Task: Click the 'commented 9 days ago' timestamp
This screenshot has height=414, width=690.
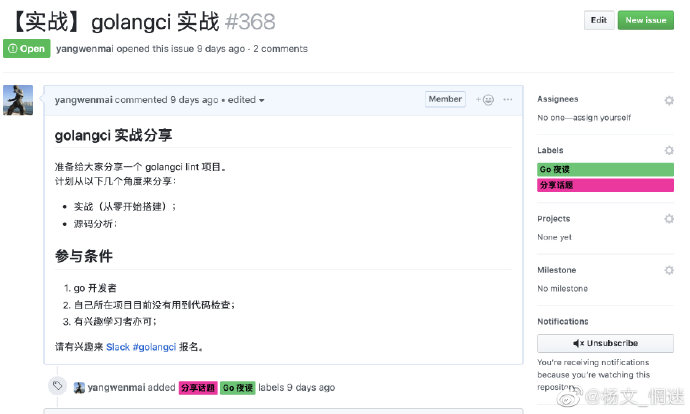Action: pos(166,100)
